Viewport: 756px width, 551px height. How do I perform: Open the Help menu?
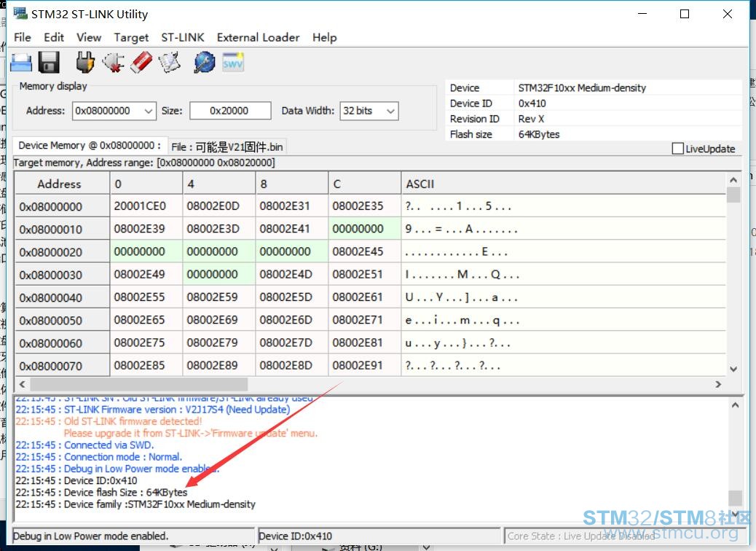coord(325,37)
